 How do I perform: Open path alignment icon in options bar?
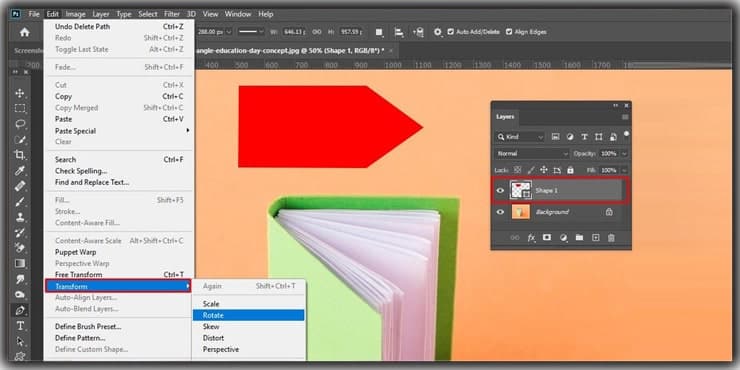pos(399,32)
